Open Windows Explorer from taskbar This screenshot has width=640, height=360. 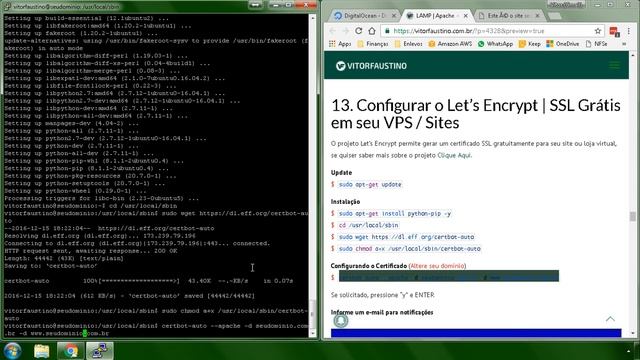pyautogui.click(x=42, y=351)
